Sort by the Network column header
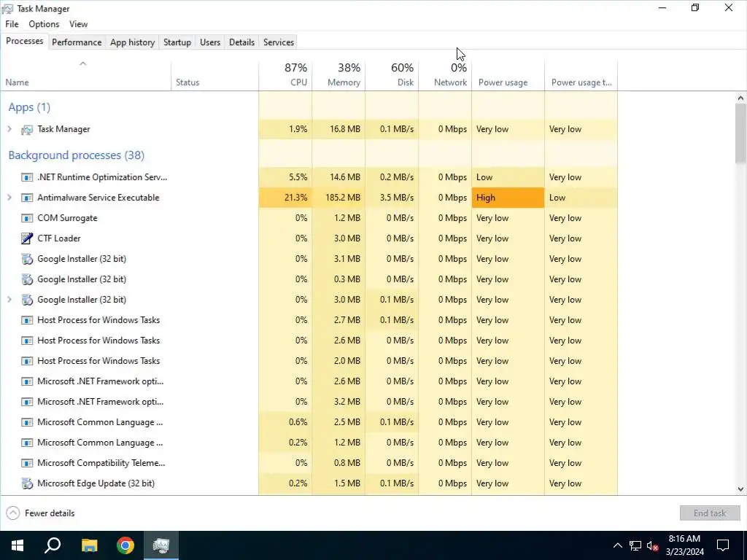747x560 pixels. (446, 76)
